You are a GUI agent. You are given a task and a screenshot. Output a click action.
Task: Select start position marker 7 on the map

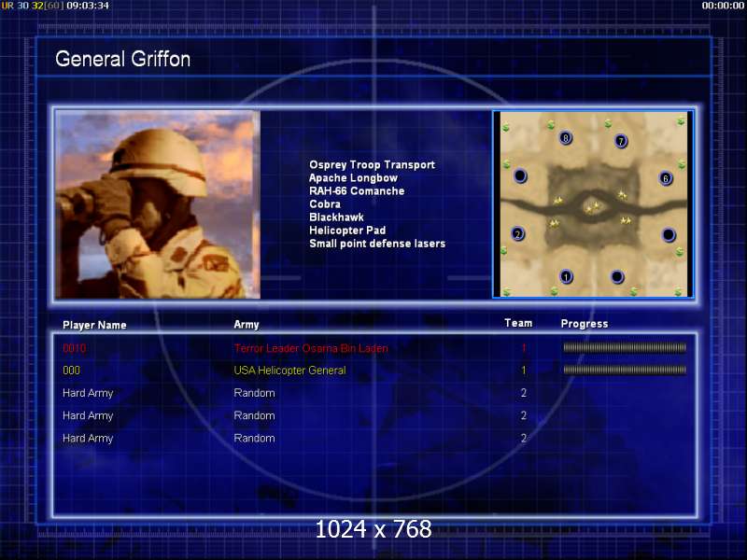[621, 141]
